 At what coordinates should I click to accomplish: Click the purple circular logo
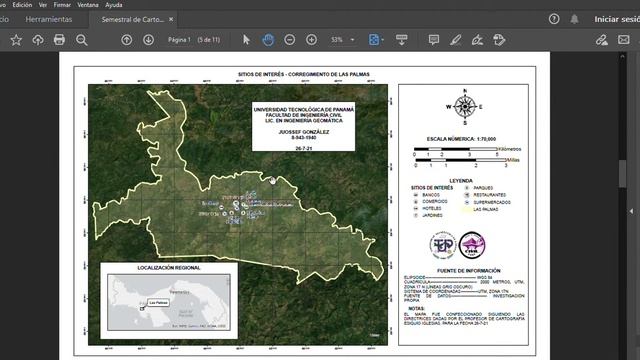tap(472, 245)
